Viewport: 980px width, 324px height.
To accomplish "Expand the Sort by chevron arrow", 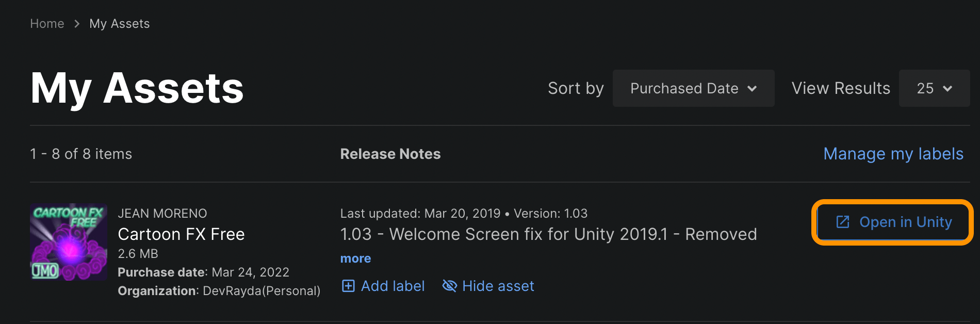I will (x=753, y=88).
